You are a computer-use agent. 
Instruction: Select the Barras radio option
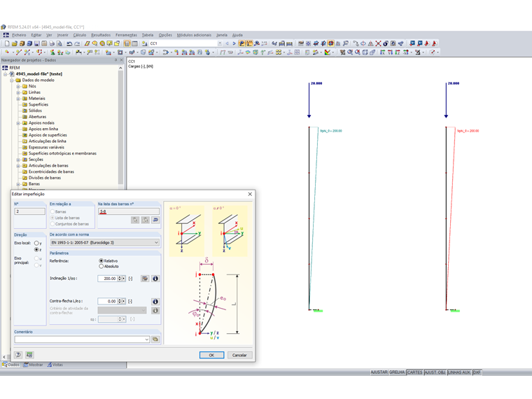coord(52,211)
